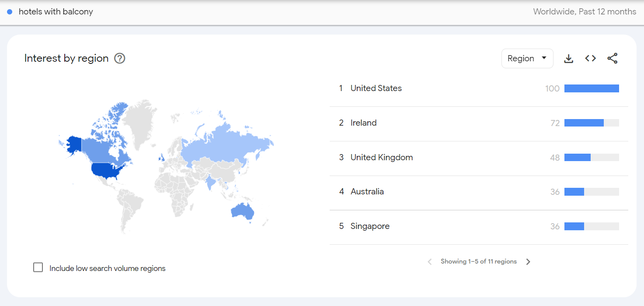Go to next page of regions
The image size is (644, 306).
click(x=528, y=262)
